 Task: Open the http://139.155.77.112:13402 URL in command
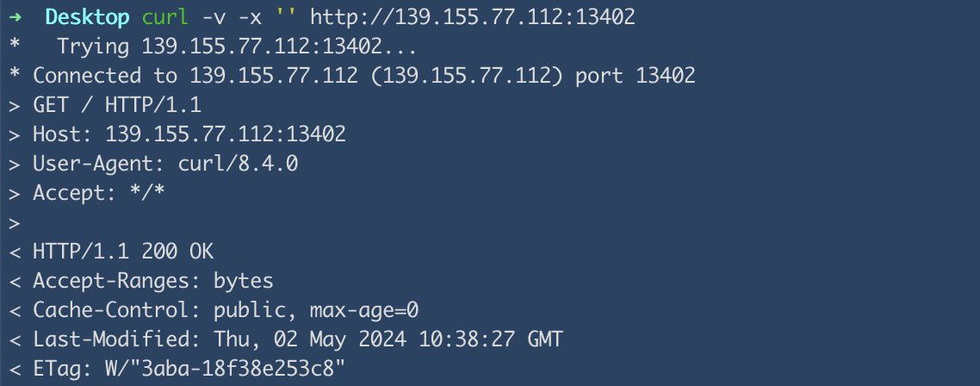[475, 16]
